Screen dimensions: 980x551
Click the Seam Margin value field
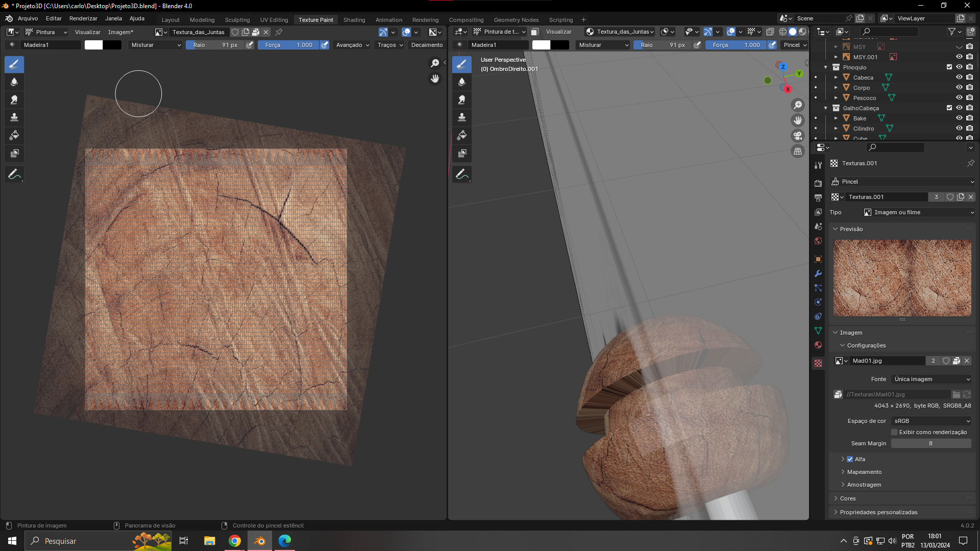coord(930,443)
